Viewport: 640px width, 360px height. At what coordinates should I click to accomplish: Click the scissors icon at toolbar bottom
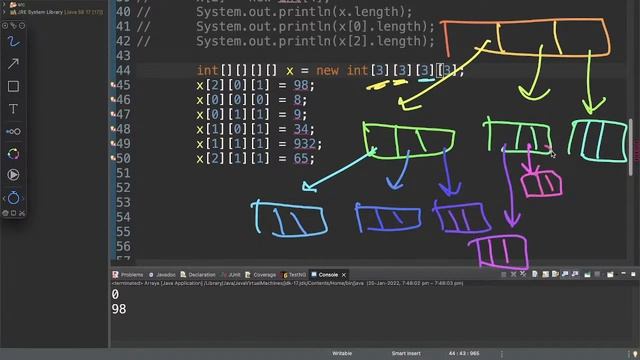pyautogui.click(x=22, y=213)
